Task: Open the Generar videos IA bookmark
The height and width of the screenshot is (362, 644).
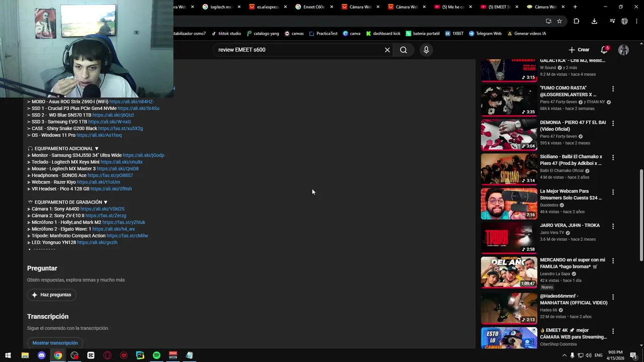Action: pyautogui.click(x=526, y=34)
